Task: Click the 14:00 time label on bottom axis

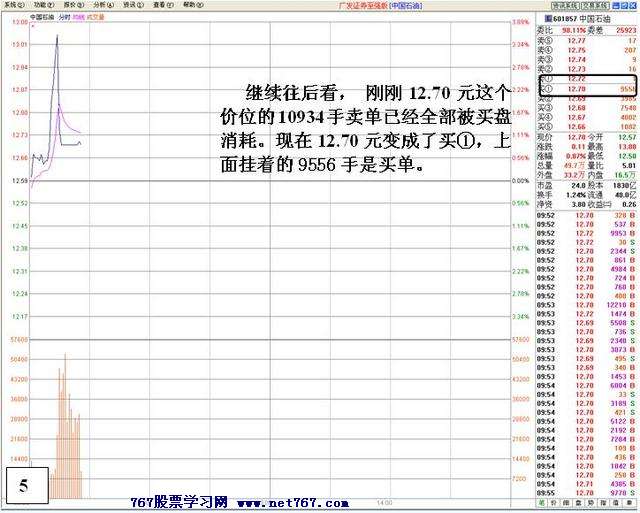Action: (x=384, y=503)
